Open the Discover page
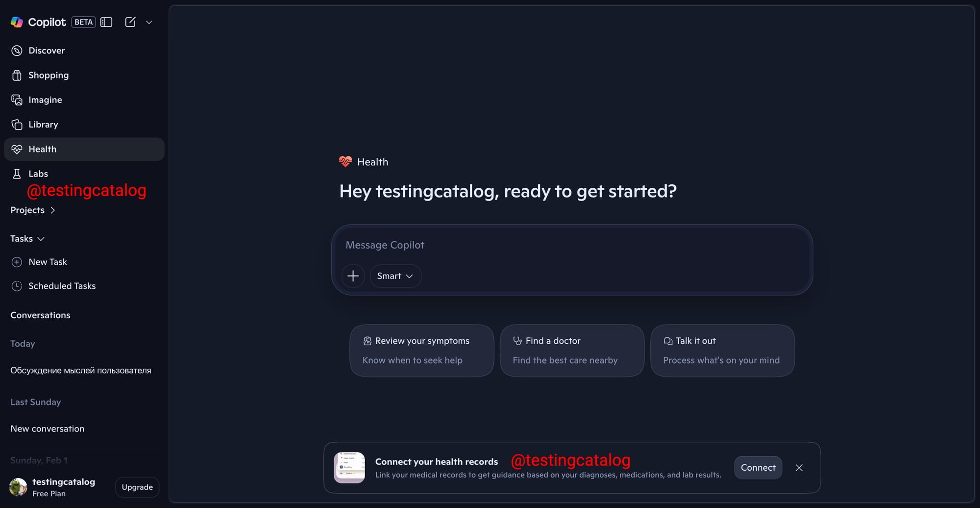Viewport: 980px width, 508px height. click(x=47, y=51)
